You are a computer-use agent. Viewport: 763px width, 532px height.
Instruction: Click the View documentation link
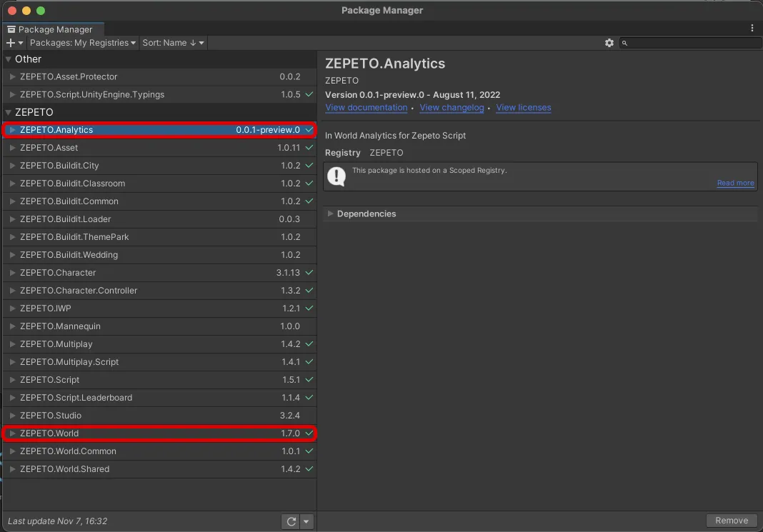366,107
